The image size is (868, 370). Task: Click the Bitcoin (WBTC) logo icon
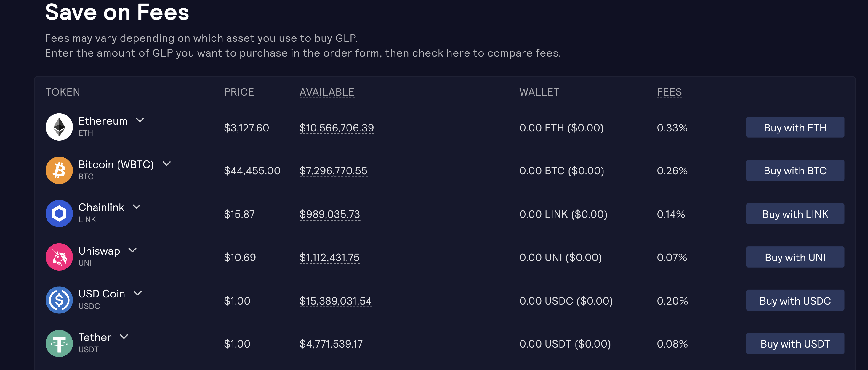59,170
